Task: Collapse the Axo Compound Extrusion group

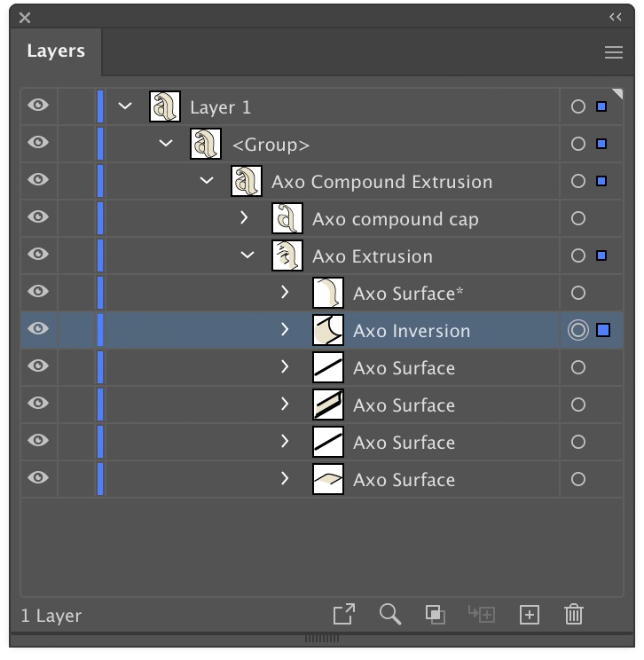Action: (x=207, y=181)
